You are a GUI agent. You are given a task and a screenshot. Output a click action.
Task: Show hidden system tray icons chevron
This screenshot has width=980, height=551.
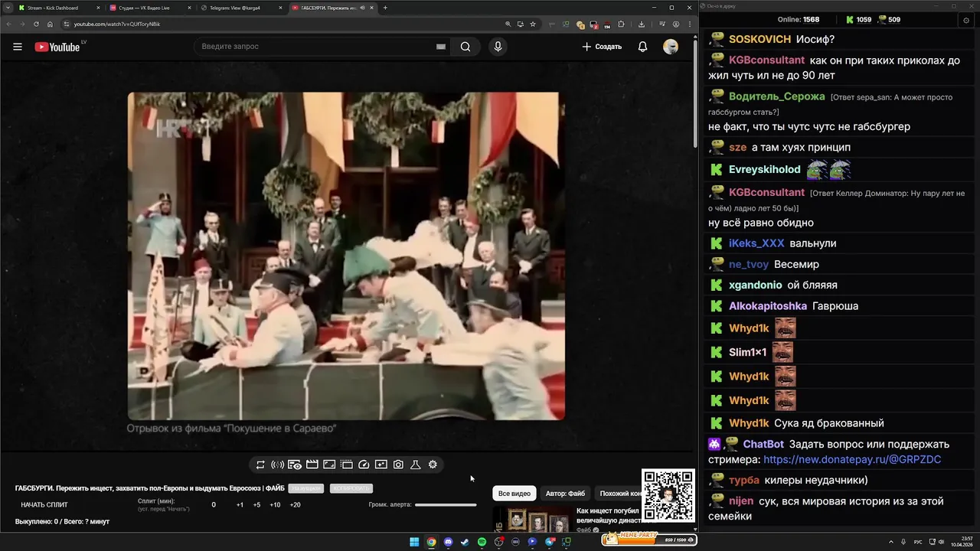[892, 542]
